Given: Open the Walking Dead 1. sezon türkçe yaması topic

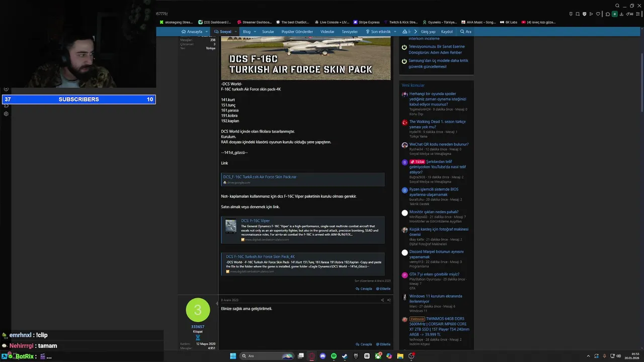Looking at the screenshot, I should [437, 124].
